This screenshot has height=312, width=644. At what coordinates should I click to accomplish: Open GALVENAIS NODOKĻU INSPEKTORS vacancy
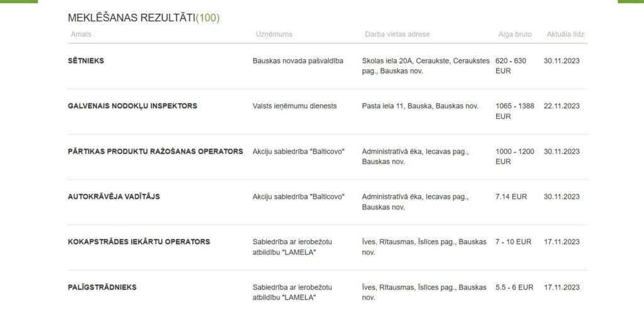pyautogui.click(x=132, y=106)
